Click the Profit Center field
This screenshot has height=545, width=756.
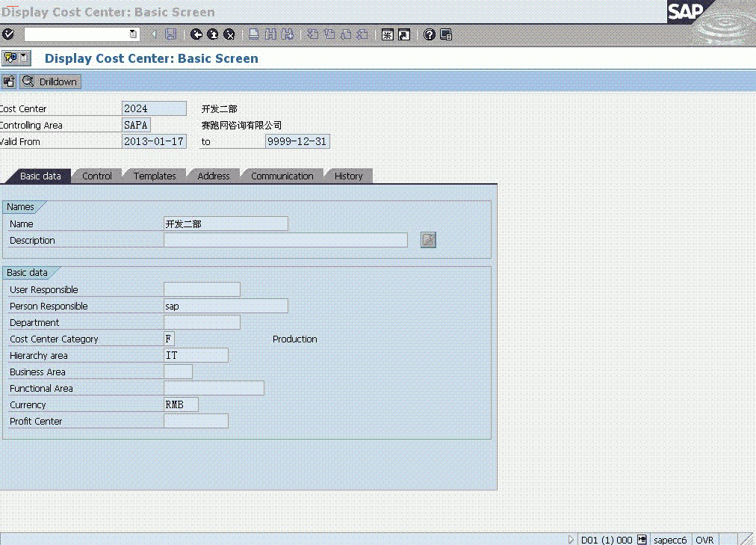(196, 421)
